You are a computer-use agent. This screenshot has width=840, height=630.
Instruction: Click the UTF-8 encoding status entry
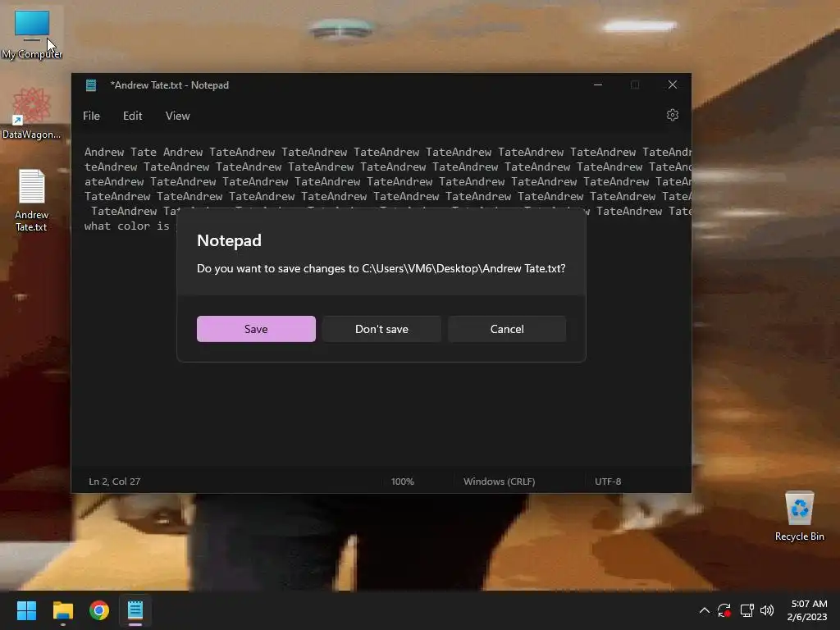(x=608, y=482)
